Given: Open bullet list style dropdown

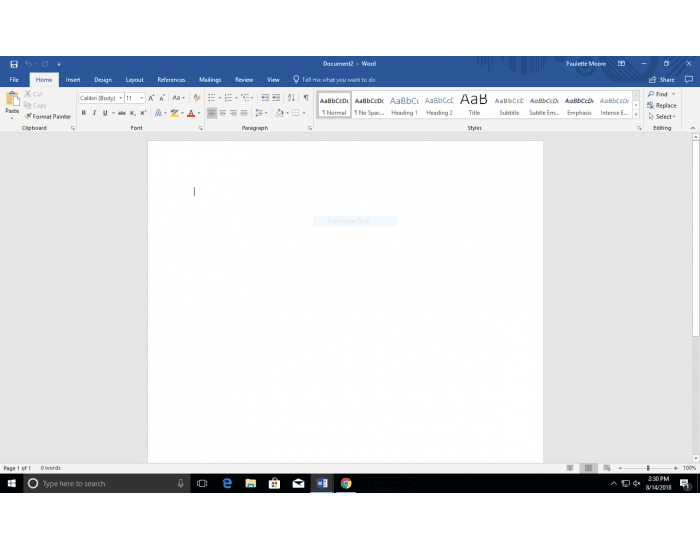Looking at the screenshot, I should click(220, 98).
